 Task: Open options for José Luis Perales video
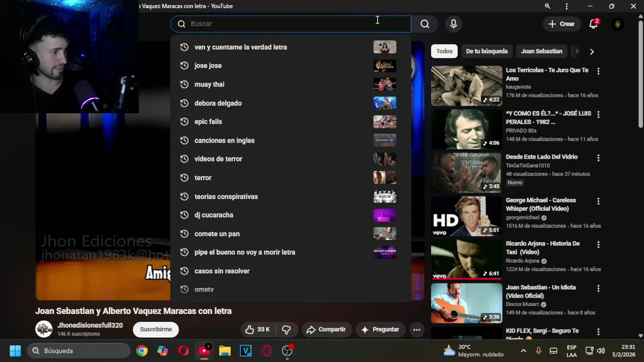598,115
